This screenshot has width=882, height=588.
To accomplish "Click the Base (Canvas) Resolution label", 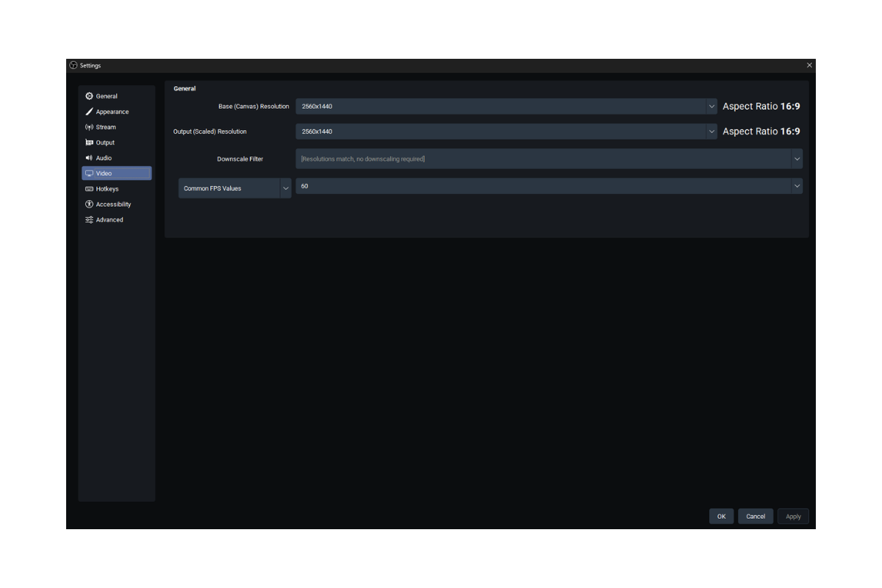I will click(x=254, y=107).
